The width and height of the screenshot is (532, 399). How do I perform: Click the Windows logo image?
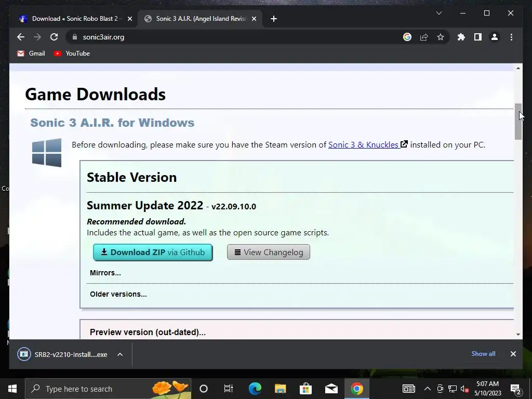47,153
